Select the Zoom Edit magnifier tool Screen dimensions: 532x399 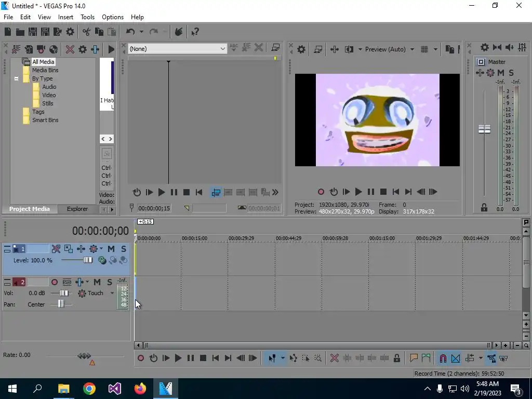click(x=318, y=358)
